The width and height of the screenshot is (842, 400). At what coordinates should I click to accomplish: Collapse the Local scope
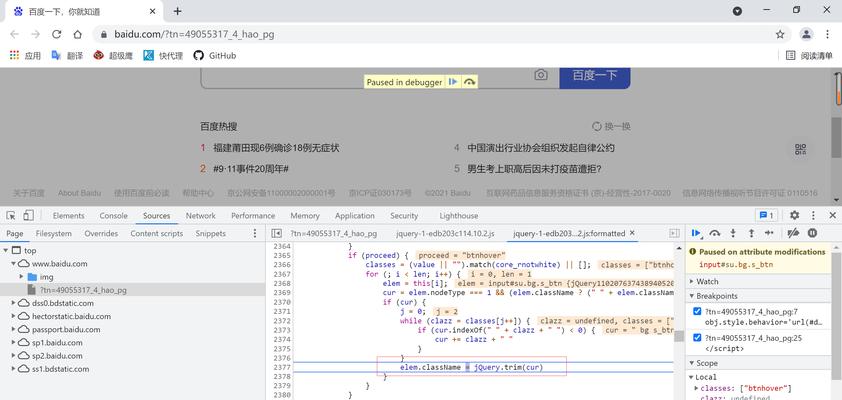tap(691, 377)
